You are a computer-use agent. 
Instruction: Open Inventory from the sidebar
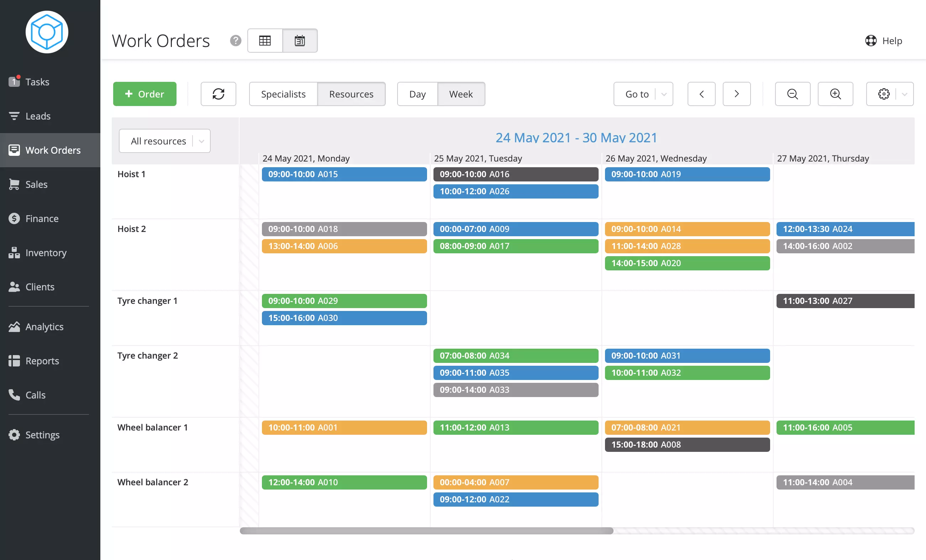[x=50, y=252]
